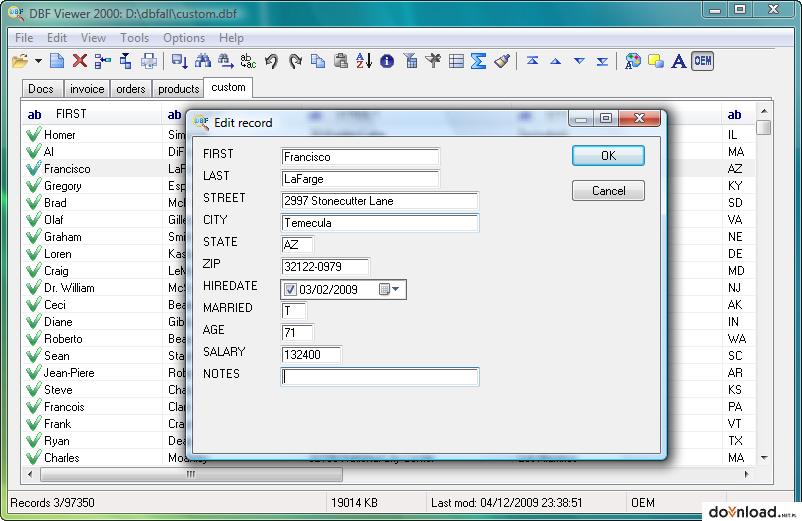This screenshot has height=521, width=802.
Task: Open the Help menu
Action: [x=231, y=38]
